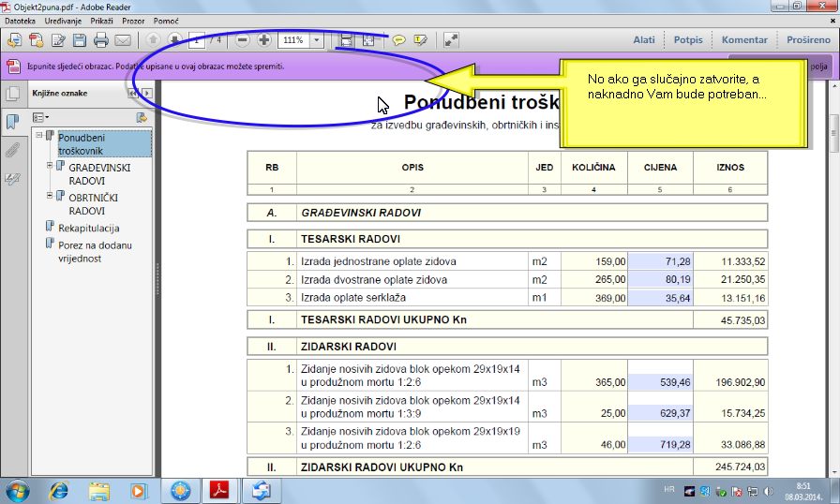Open the Datoteka menu

21,21
